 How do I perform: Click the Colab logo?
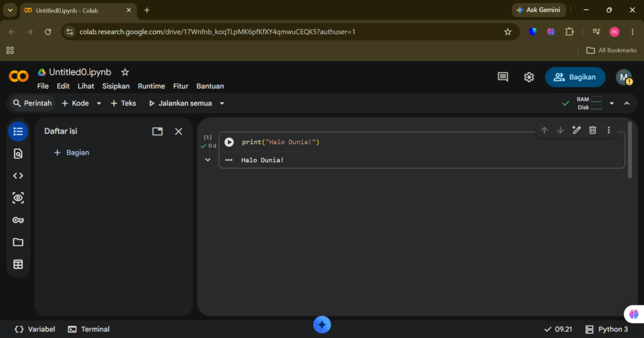[x=18, y=76]
